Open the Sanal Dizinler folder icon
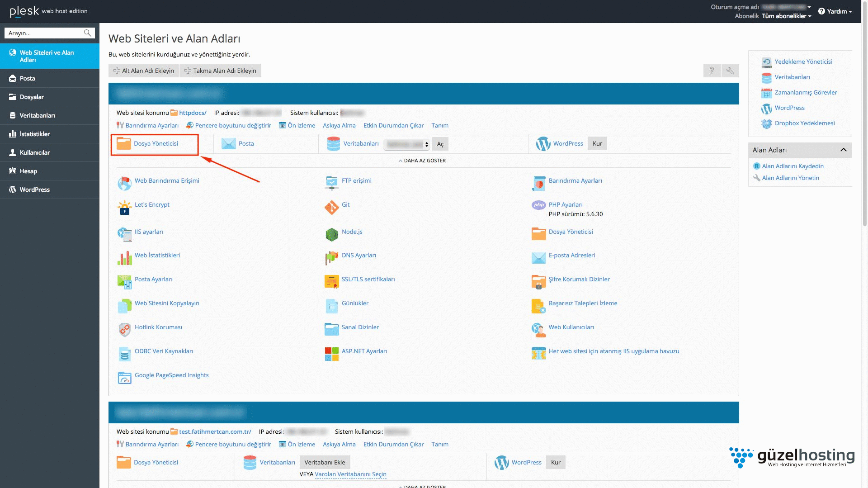The width and height of the screenshot is (868, 488). [x=331, y=329]
